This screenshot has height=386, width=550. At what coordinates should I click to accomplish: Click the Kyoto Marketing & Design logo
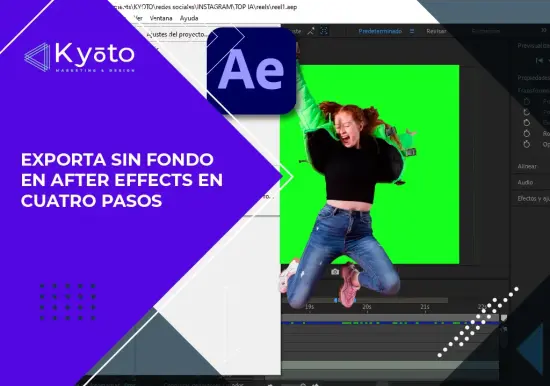click(80, 57)
